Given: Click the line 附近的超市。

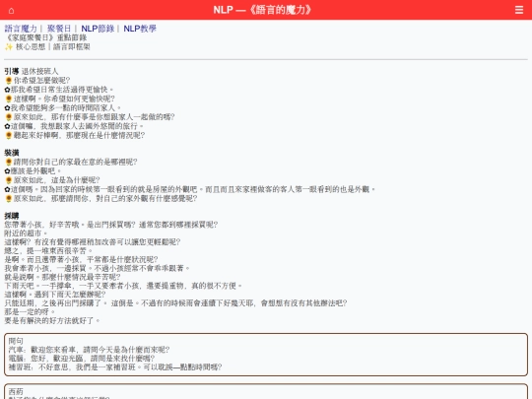Looking at the screenshot, I should (27, 233).
